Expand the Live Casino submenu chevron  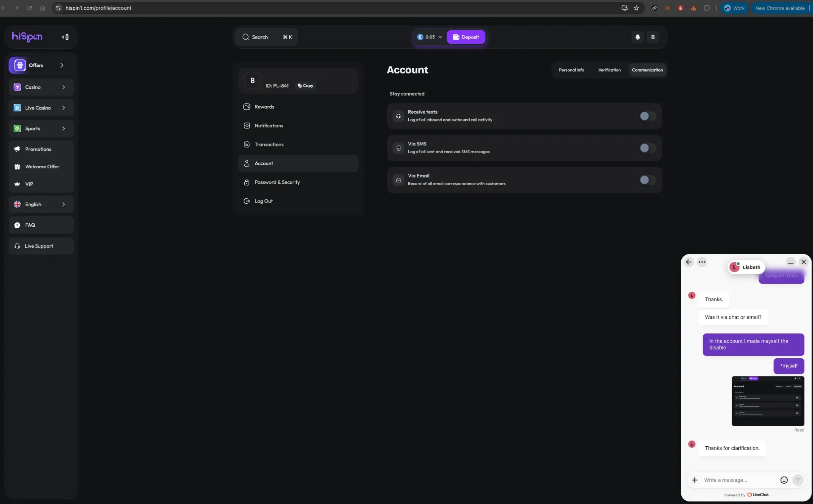coord(63,108)
